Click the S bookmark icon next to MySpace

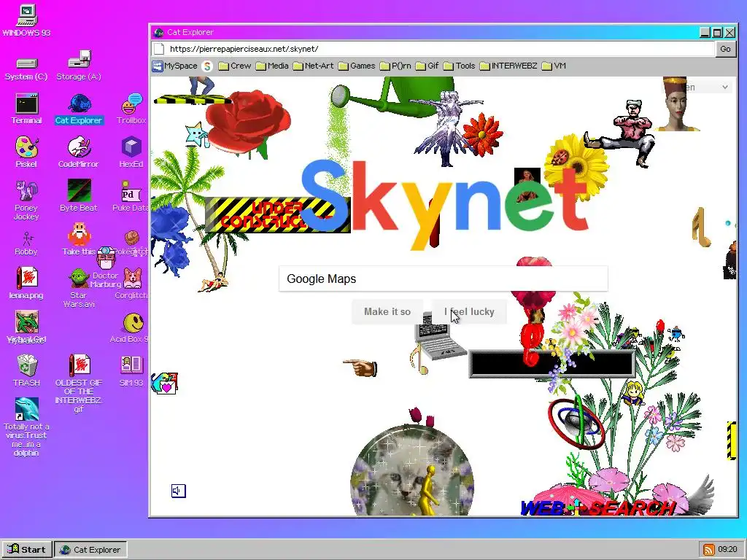tap(206, 66)
